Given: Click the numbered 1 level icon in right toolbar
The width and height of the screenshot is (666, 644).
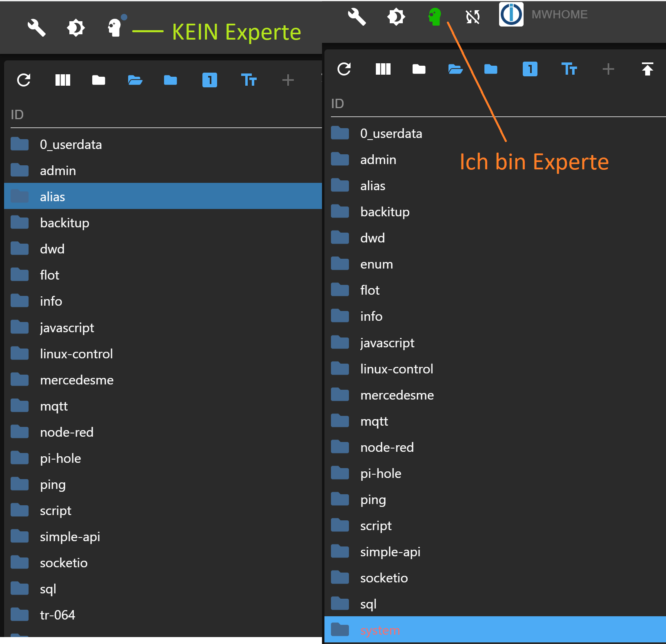Looking at the screenshot, I should point(530,69).
